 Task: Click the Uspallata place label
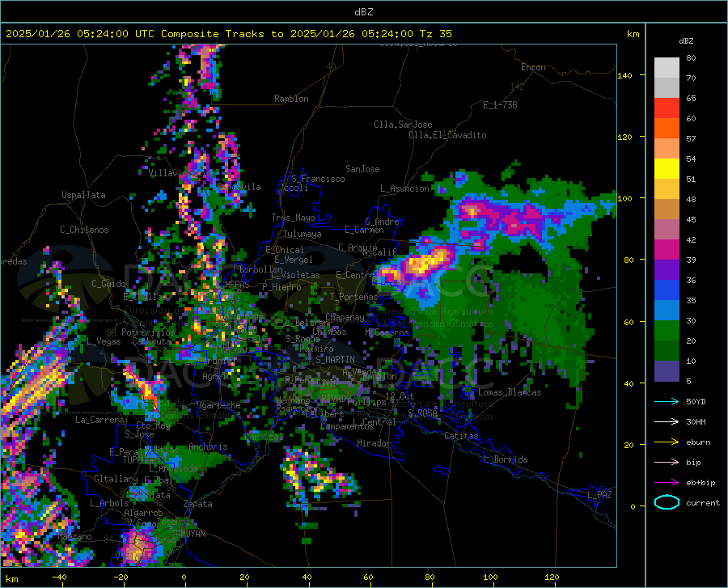83,195
